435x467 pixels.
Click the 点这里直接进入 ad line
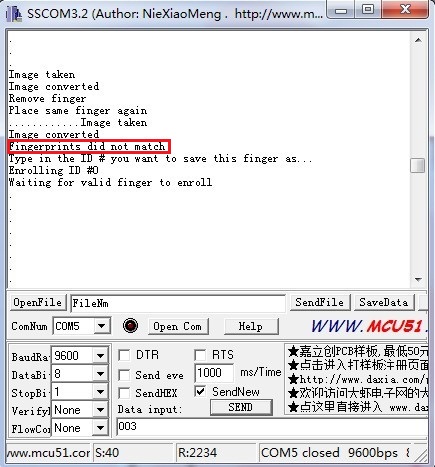(x=358, y=407)
